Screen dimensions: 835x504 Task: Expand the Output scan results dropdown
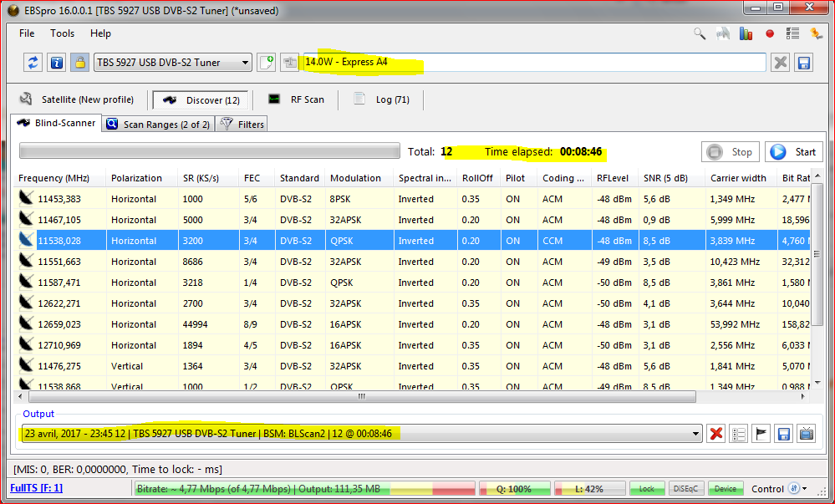point(695,433)
